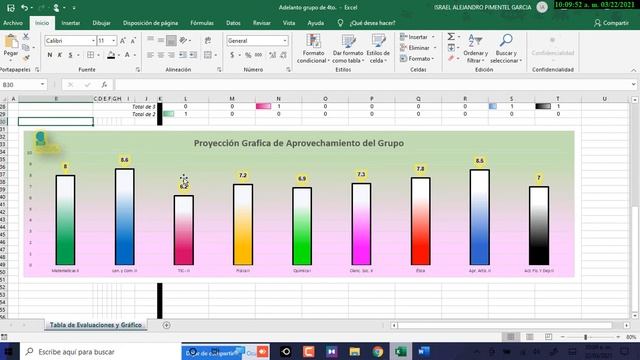This screenshot has width=640, height=360.
Task: Click the Clear eraser icon in Edición
Action: tap(451, 58)
